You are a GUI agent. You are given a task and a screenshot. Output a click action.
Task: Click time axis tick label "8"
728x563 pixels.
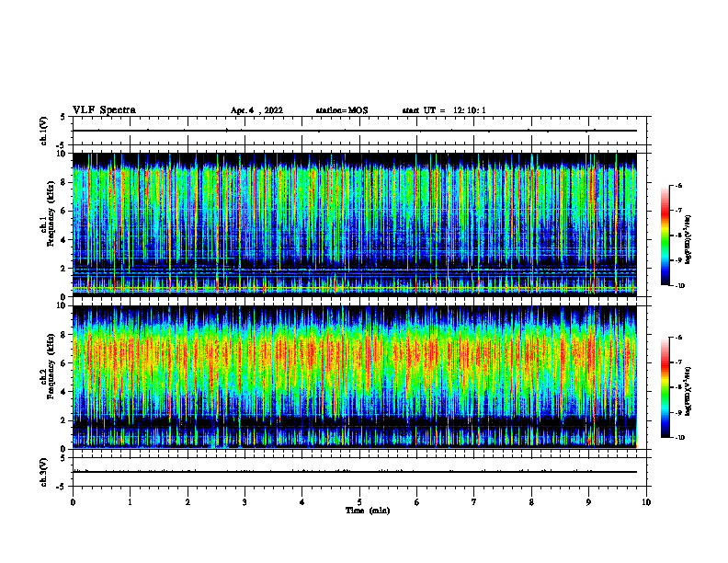(531, 502)
